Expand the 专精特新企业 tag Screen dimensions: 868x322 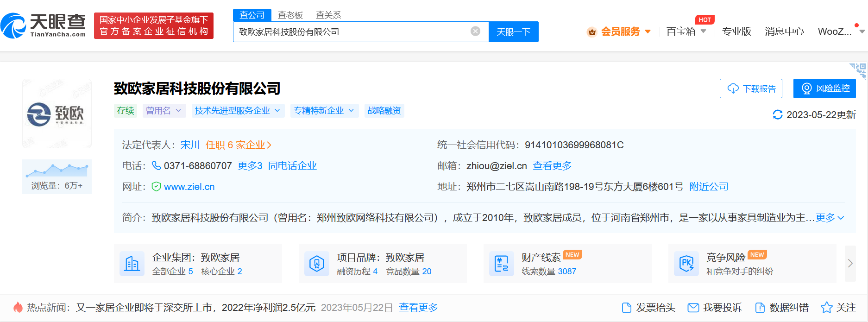[324, 111]
